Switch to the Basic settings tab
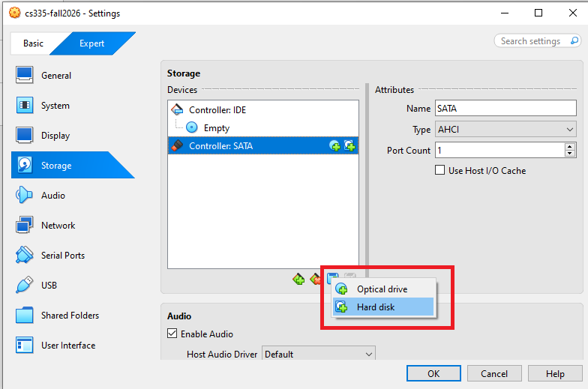The height and width of the screenshot is (389, 588). click(x=33, y=43)
